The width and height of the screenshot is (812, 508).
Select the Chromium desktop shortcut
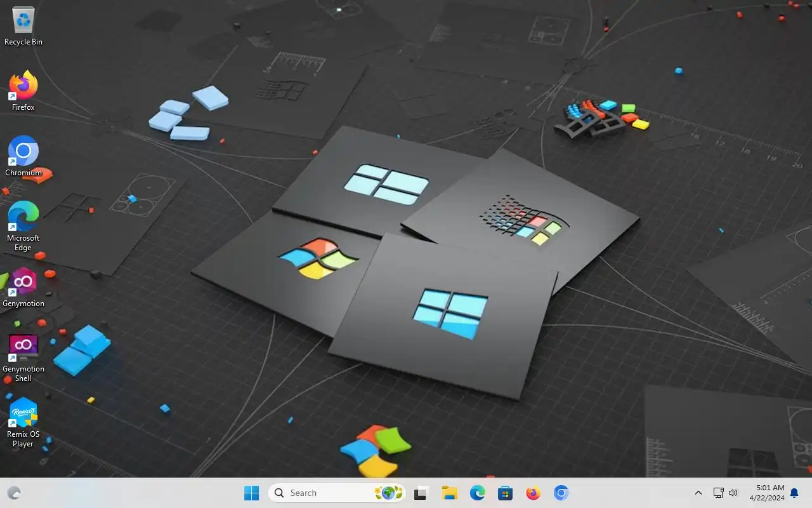(23, 156)
